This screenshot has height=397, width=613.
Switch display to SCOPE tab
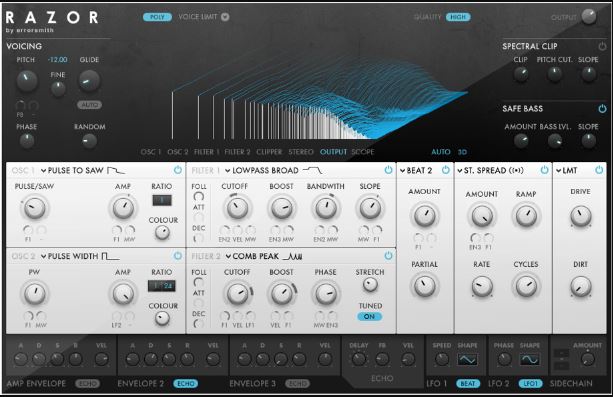click(363, 152)
